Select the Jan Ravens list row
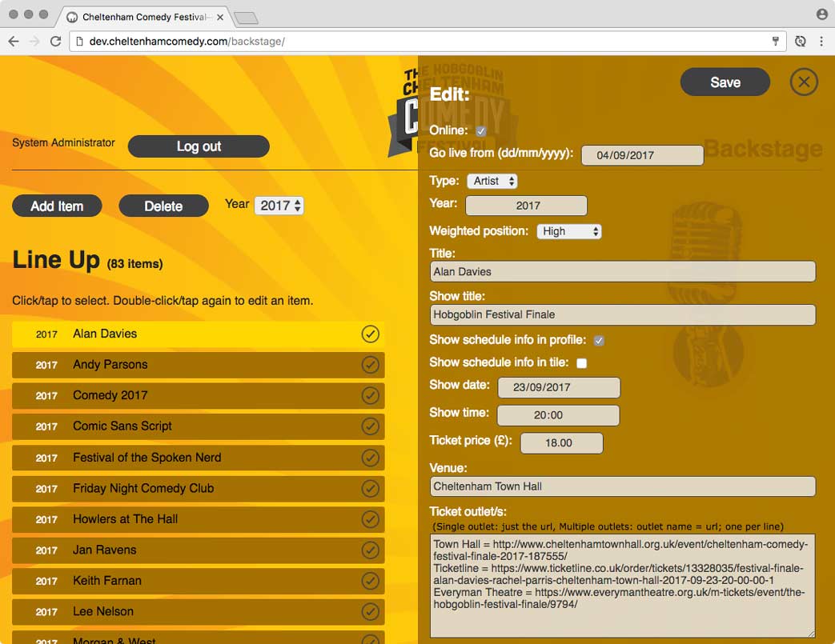Viewport: 835px width, 644px height. (198, 550)
